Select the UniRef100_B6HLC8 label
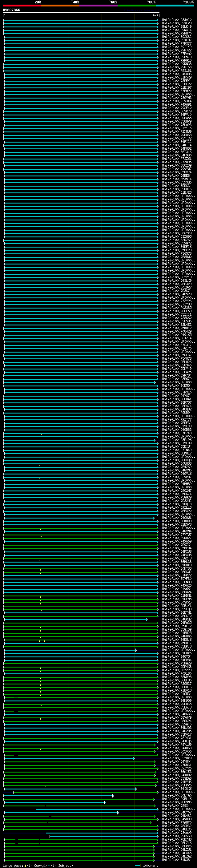 177,562
